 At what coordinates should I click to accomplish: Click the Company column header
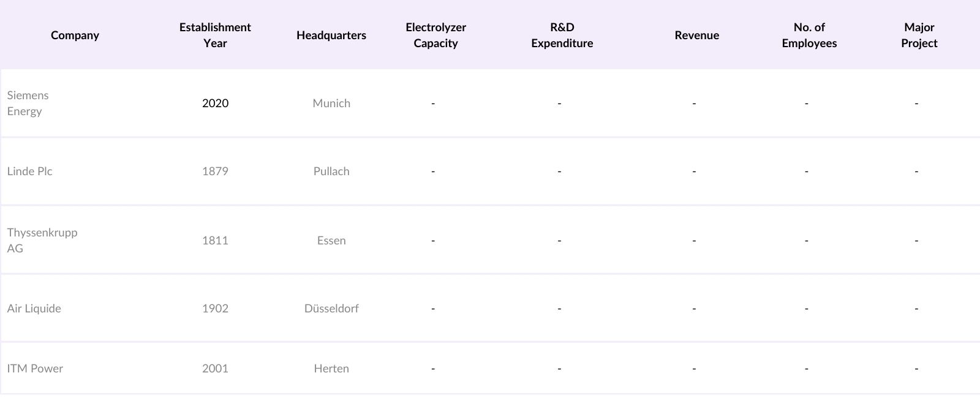75,35
